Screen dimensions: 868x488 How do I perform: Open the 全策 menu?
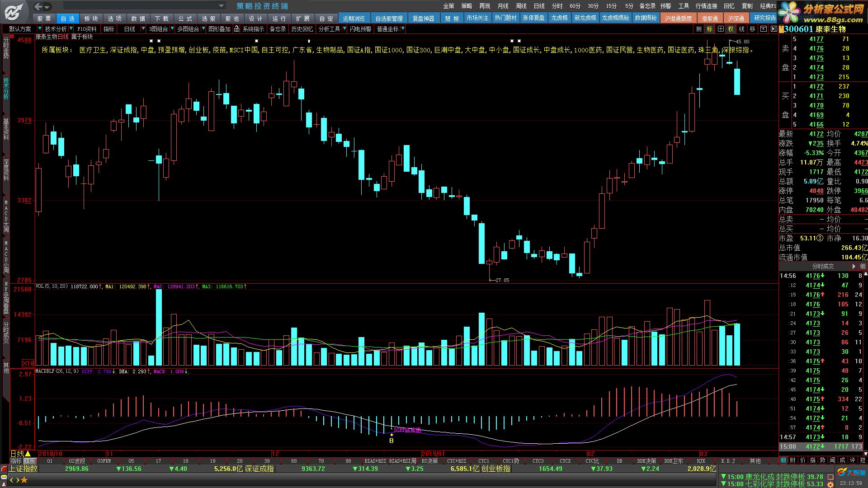point(448,6)
